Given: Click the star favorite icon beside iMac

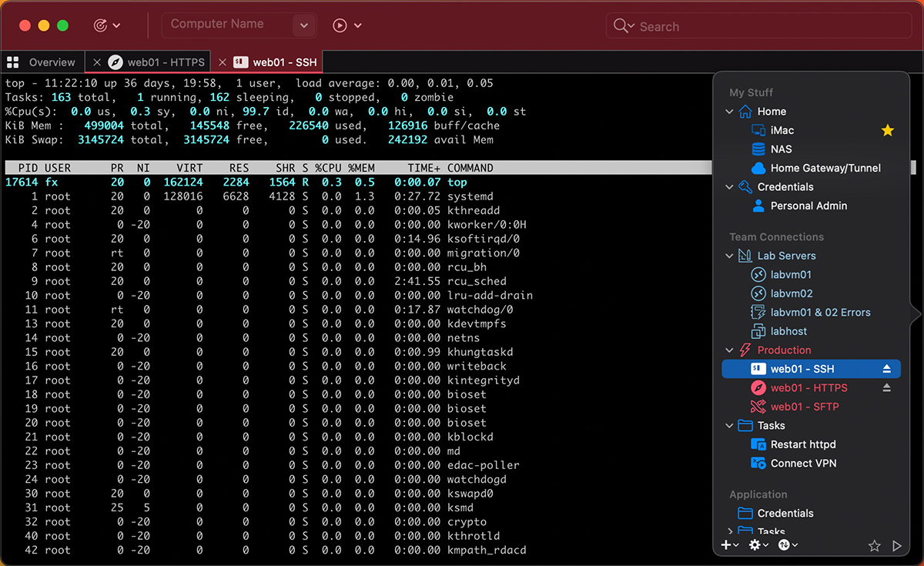Looking at the screenshot, I should coord(887,131).
